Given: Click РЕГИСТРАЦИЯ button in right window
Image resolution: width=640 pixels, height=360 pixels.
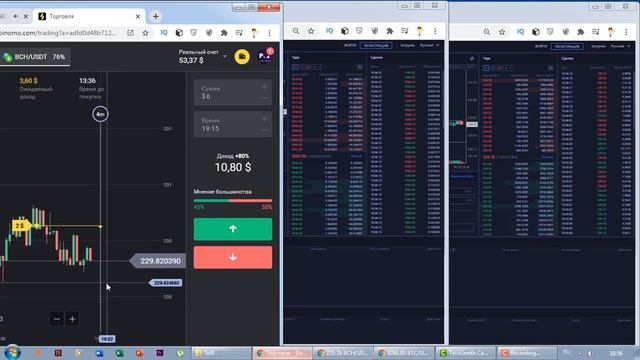Looking at the screenshot, I should [567, 47].
